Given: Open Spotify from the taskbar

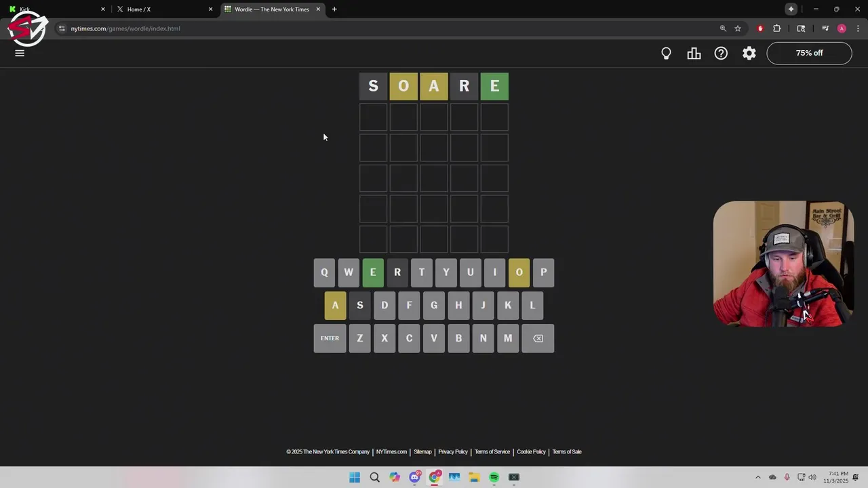Looking at the screenshot, I should 494,477.
